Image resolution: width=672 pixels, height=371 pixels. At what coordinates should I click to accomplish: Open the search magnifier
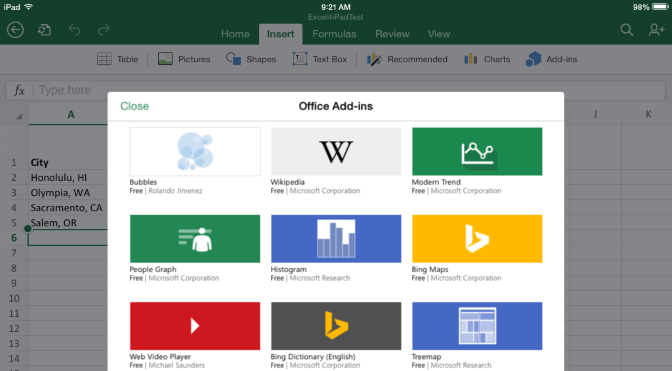pos(627,30)
